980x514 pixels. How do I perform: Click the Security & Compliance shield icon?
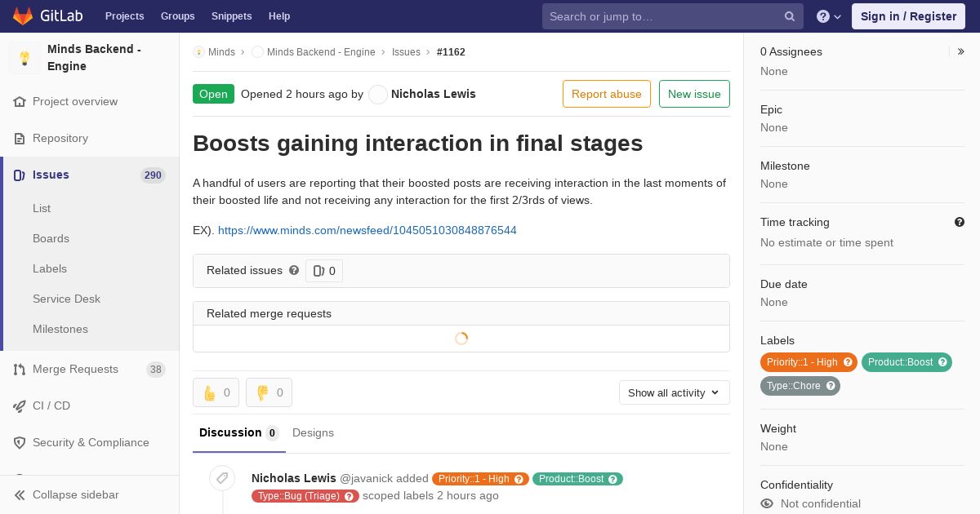(x=20, y=443)
